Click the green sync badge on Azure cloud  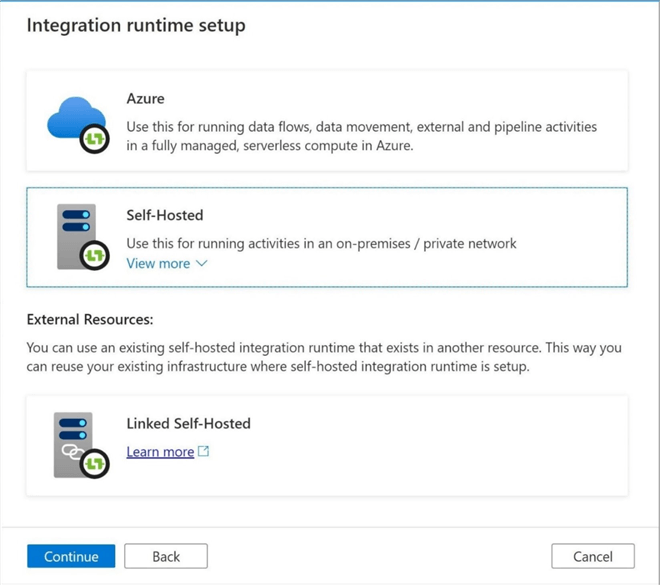coord(94,140)
